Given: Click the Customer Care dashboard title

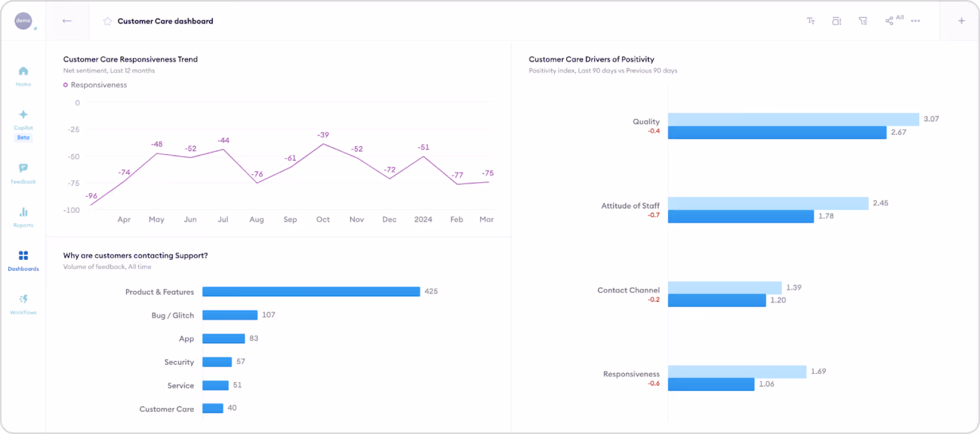Looking at the screenshot, I should point(165,21).
